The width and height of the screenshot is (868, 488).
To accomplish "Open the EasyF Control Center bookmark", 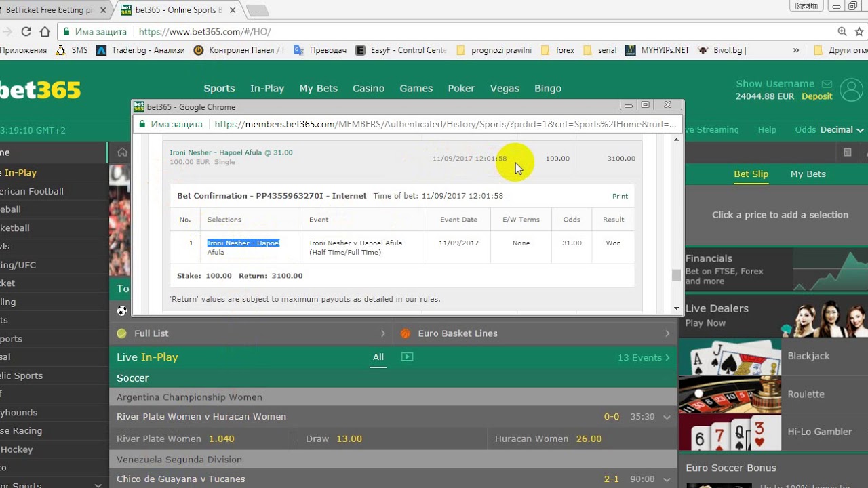I will click(x=400, y=50).
